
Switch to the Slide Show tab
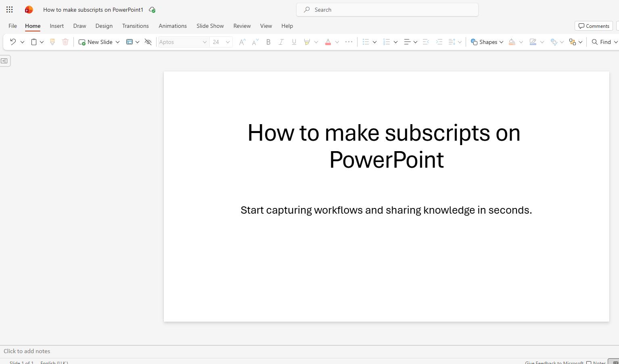pyautogui.click(x=210, y=26)
